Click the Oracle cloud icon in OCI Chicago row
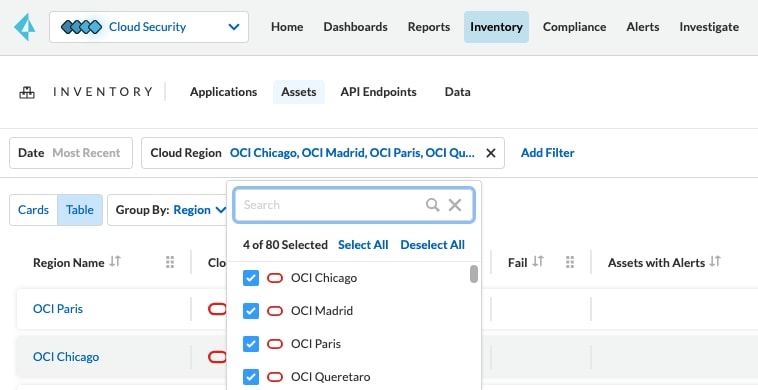 pos(217,357)
